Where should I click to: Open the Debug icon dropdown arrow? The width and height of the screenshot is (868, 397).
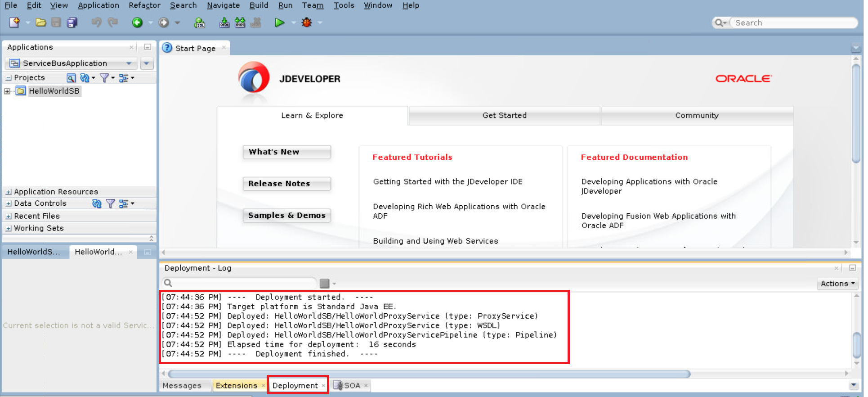click(x=320, y=23)
